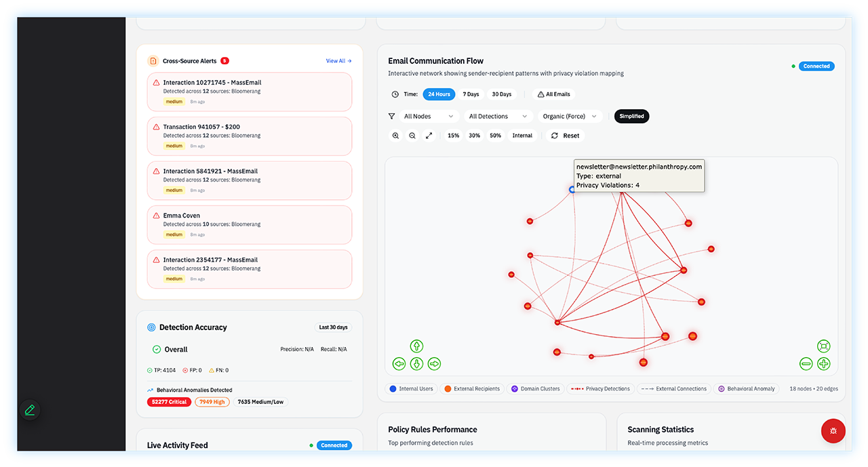868x467 pixels.
Task: Open the All Nodes dropdown
Action: click(429, 117)
